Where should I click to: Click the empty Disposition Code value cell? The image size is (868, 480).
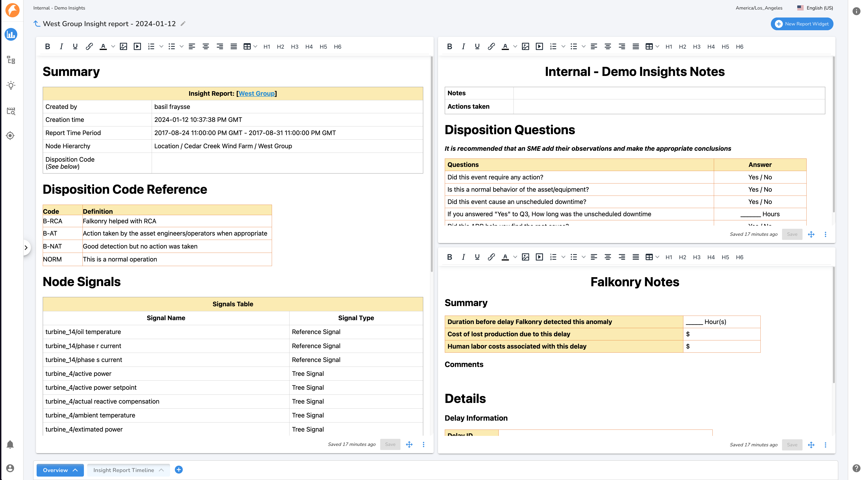(287, 163)
